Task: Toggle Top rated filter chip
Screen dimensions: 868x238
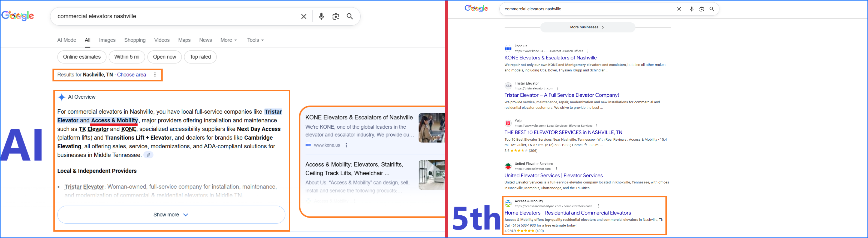Action: (200, 57)
